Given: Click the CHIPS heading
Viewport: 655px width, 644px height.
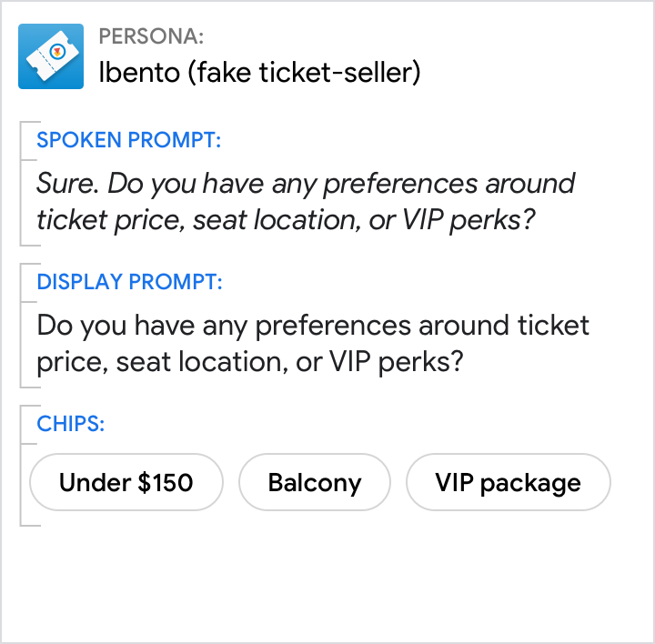Looking at the screenshot, I should pos(71,423).
